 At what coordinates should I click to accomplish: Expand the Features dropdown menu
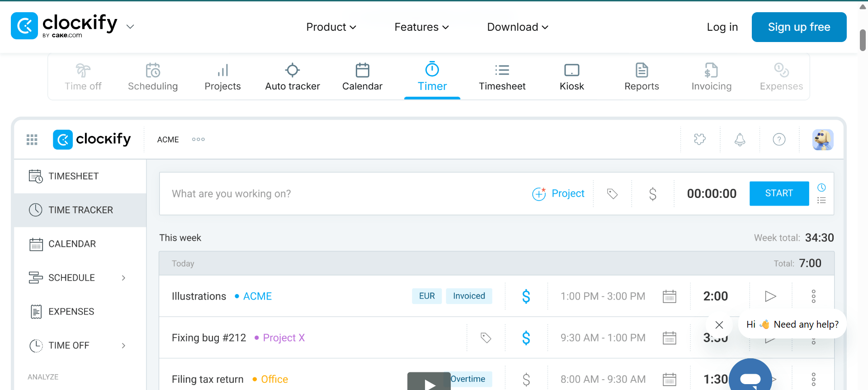[421, 27]
